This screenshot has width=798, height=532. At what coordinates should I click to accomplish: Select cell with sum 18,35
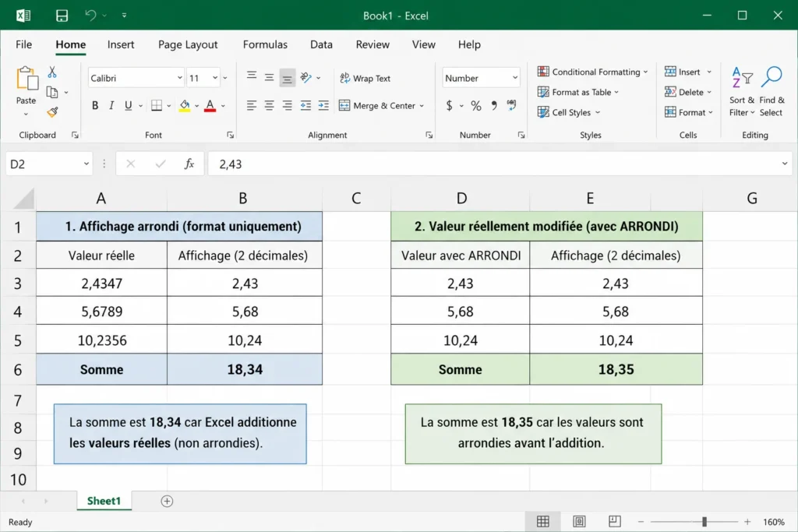616,369
